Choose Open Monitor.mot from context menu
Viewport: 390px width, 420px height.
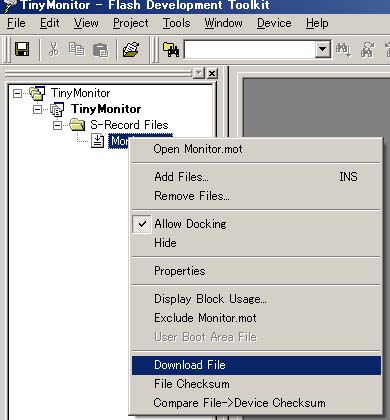256,149
